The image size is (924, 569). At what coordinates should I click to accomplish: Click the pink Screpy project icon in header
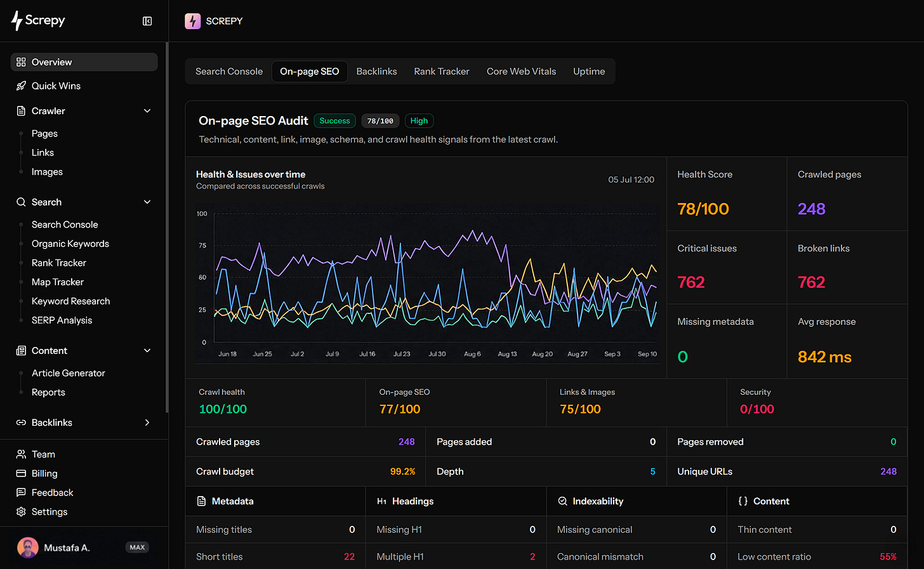[x=192, y=21]
